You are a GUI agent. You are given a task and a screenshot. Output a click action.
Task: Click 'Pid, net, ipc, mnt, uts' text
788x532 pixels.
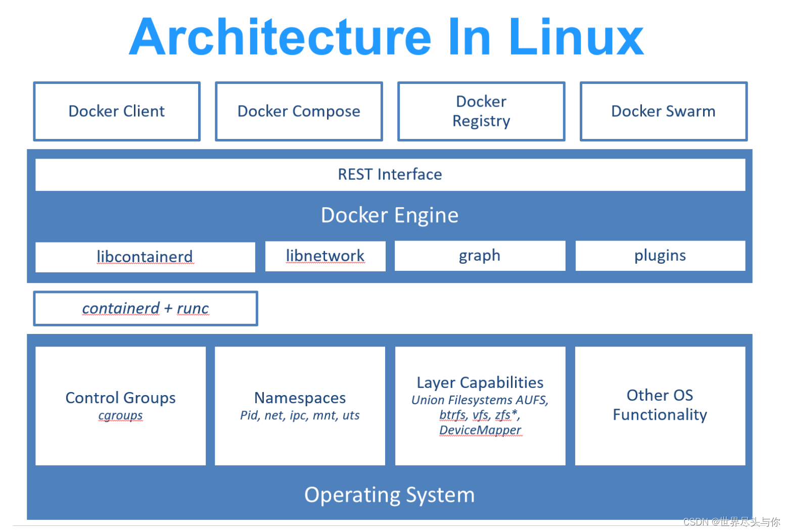[x=300, y=415]
